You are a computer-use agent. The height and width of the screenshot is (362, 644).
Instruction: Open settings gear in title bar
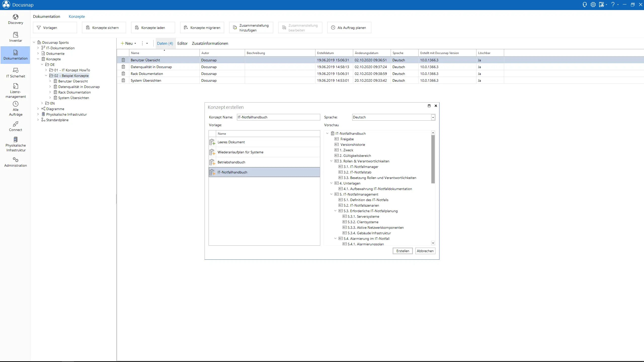click(593, 5)
